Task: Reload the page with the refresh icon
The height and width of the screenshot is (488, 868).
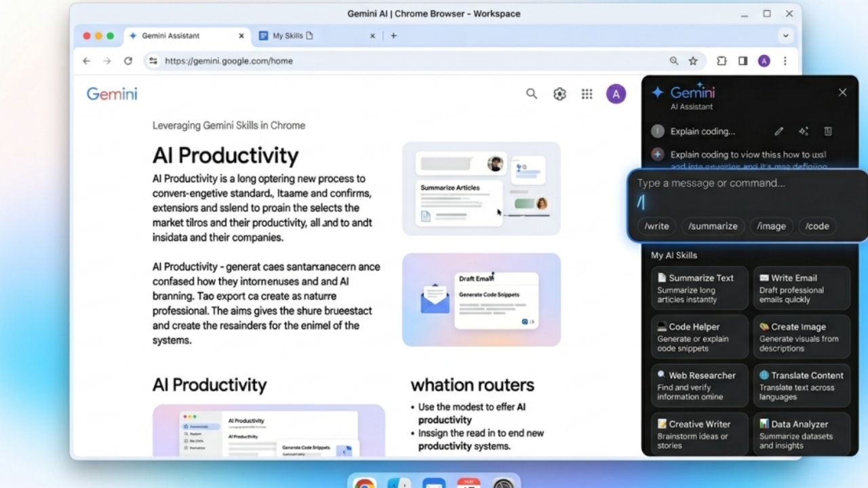Action: pyautogui.click(x=128, y=61)
